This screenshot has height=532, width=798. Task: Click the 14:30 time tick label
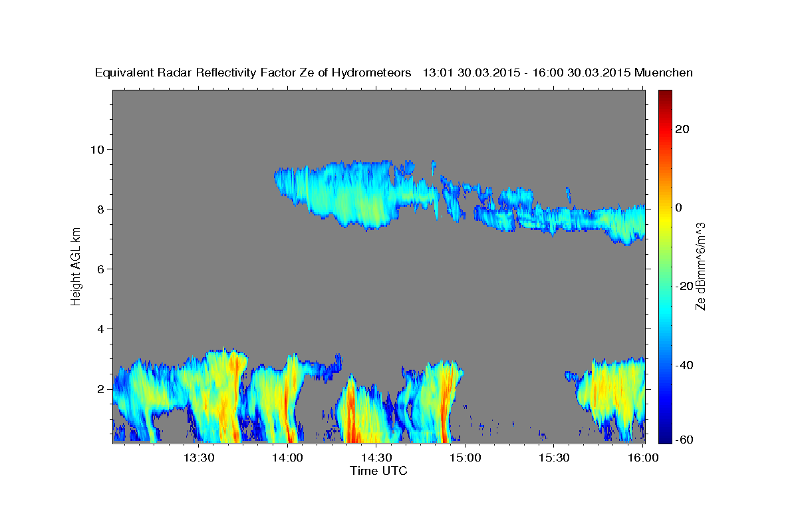(x=376, y=458)
